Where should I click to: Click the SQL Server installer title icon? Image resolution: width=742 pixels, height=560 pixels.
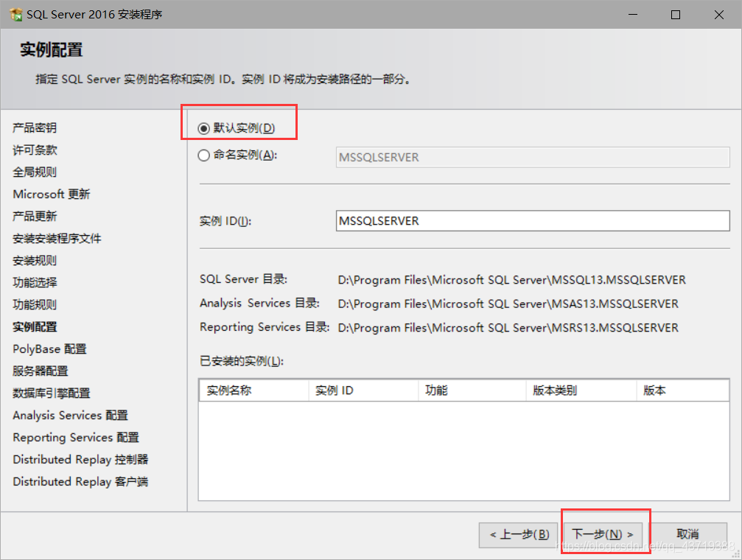(x=15, y=15)
